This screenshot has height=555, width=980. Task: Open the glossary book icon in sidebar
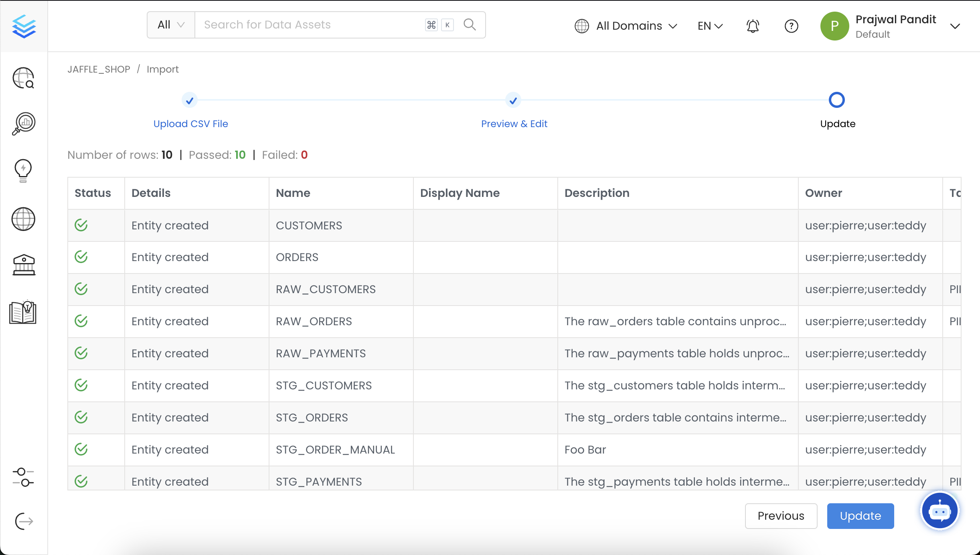(x=23, y=313)
